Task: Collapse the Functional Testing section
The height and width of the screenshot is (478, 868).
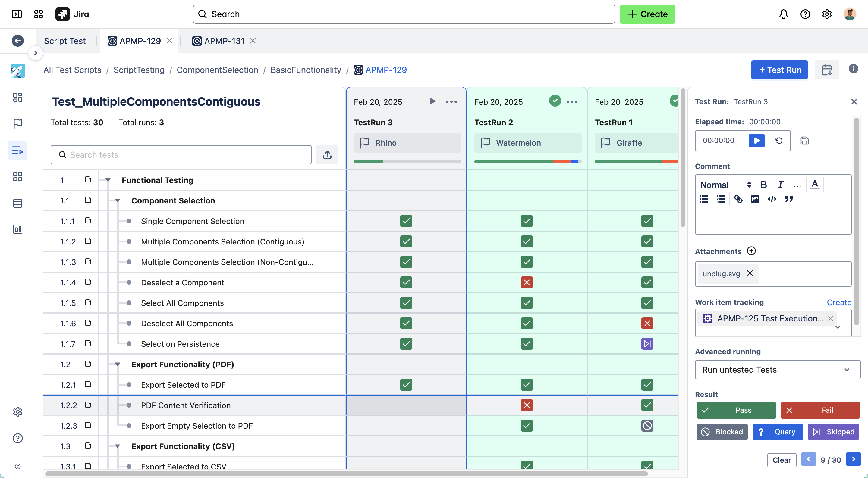Action: [x=108, y=180]
